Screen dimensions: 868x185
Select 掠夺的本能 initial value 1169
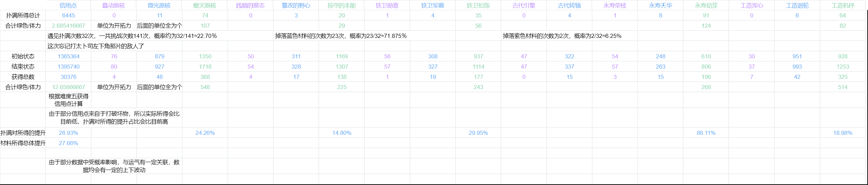342,56
